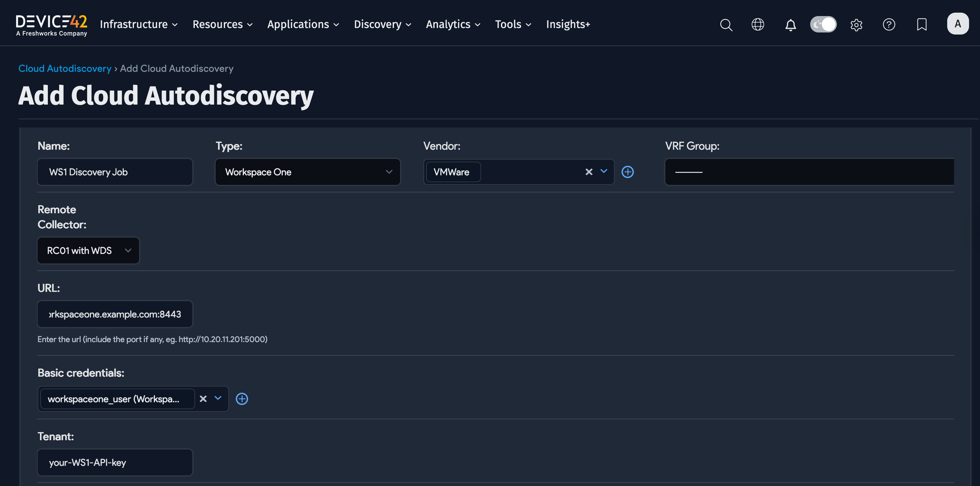
Task: Open the notifications bell
Action: click(790, 25)
